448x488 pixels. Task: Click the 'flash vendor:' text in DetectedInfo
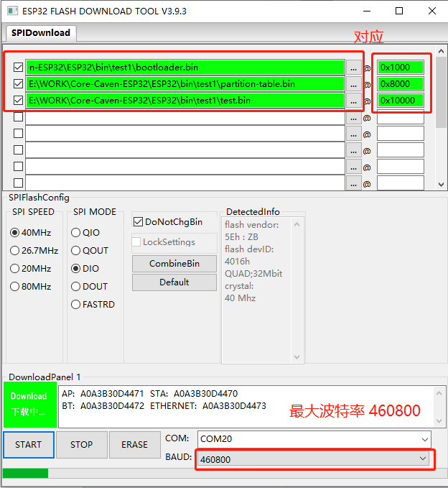coord(251,225)
